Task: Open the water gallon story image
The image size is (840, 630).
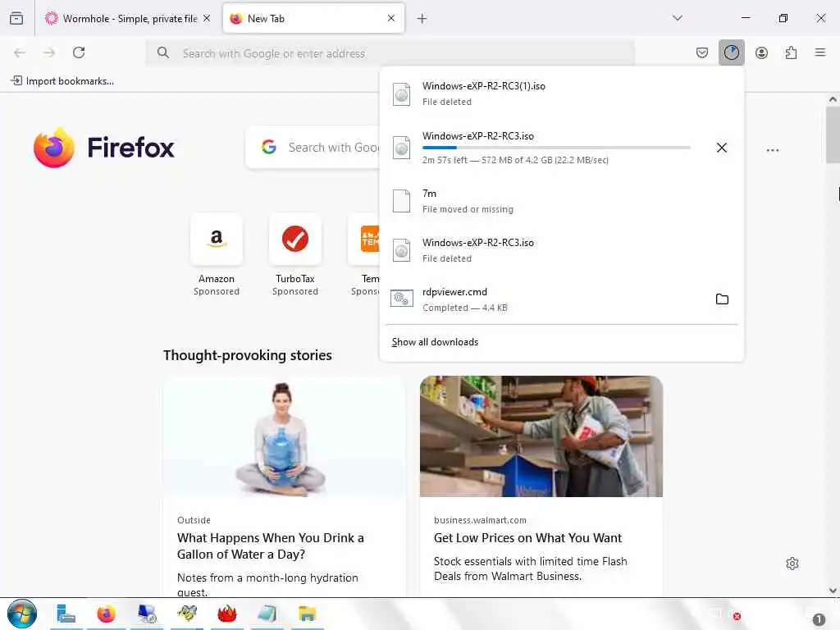Action: [x=285, y=436]
